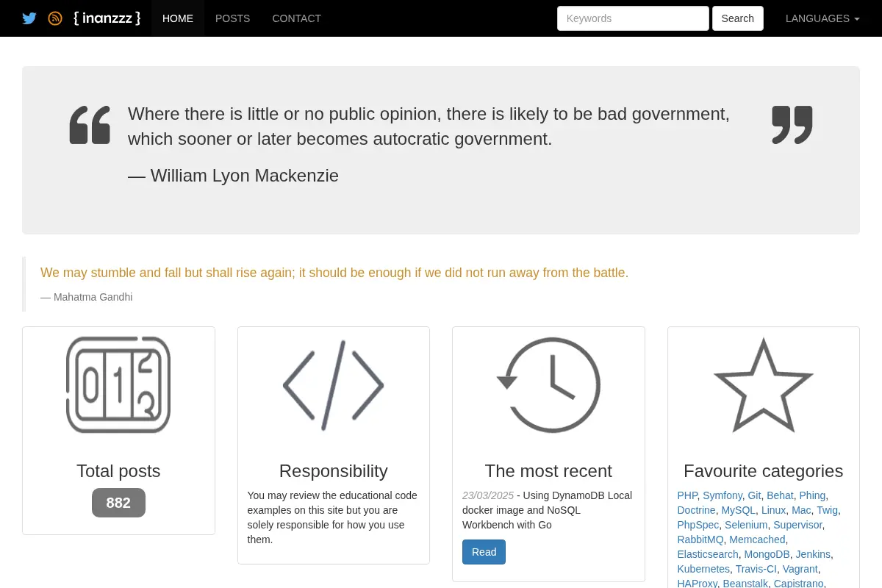Expand the LANGUAGES dropdown menu

click(822, 18)
